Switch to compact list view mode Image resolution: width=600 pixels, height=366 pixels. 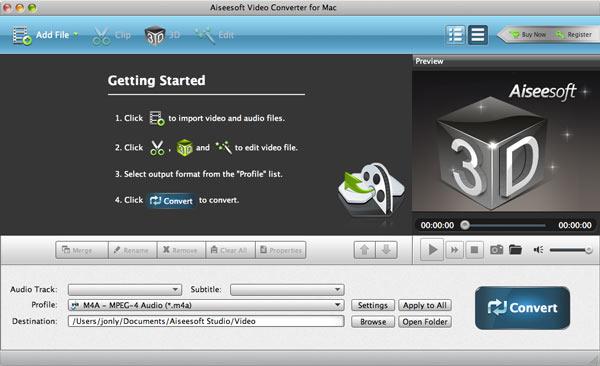[478, 35]
